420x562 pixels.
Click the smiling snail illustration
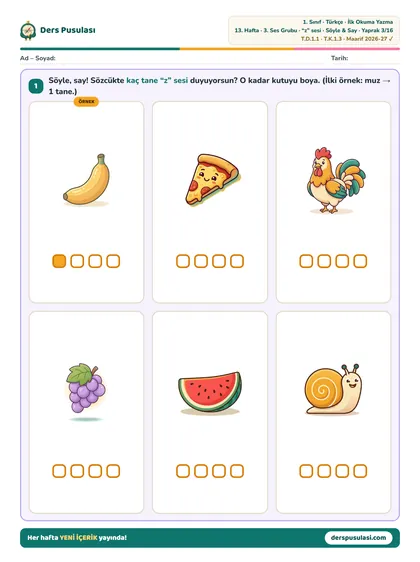coord(333,389)
